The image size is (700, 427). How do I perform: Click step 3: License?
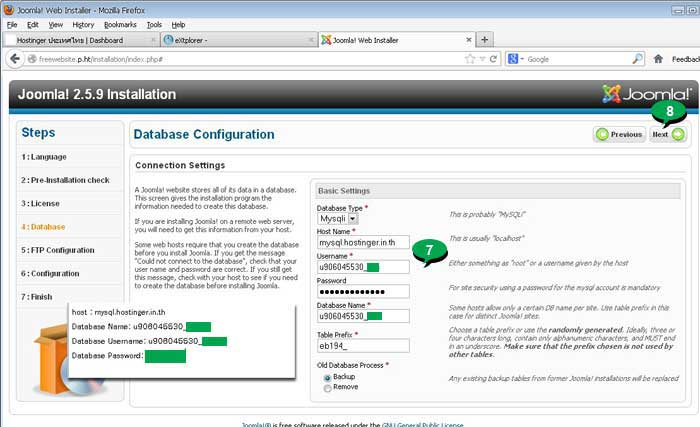click(x=40, y=203)
